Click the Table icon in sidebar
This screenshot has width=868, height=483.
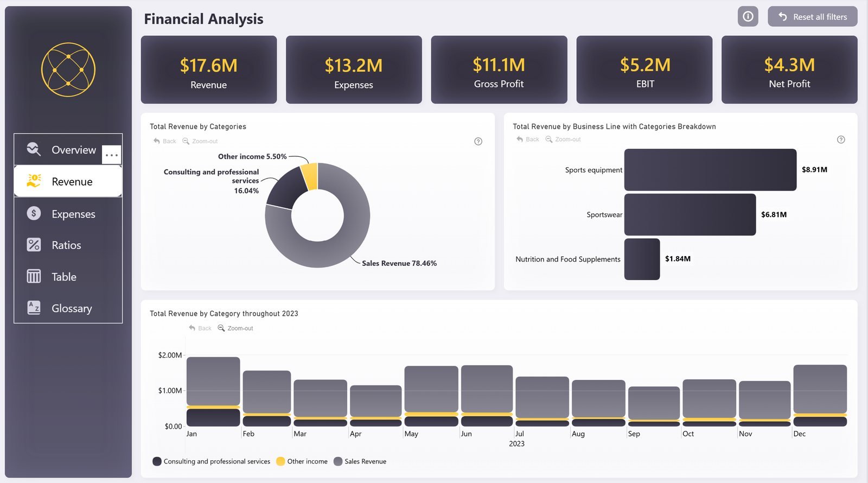(34, 276)
